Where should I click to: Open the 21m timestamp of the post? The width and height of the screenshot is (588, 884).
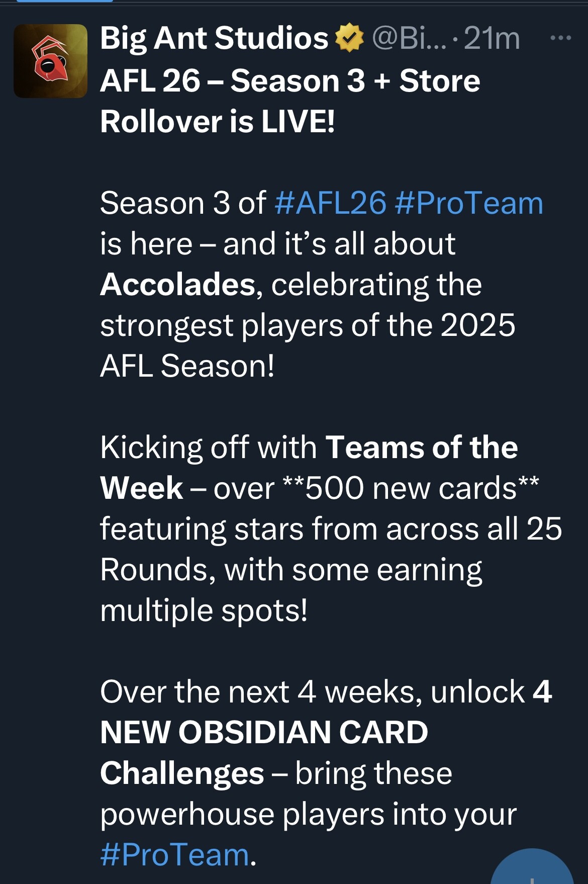pyautogui.click(x=492, y=38)
